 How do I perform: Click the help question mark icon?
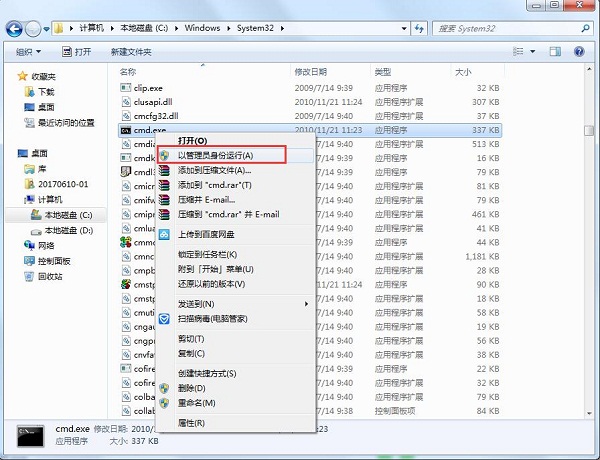point(579,51)
